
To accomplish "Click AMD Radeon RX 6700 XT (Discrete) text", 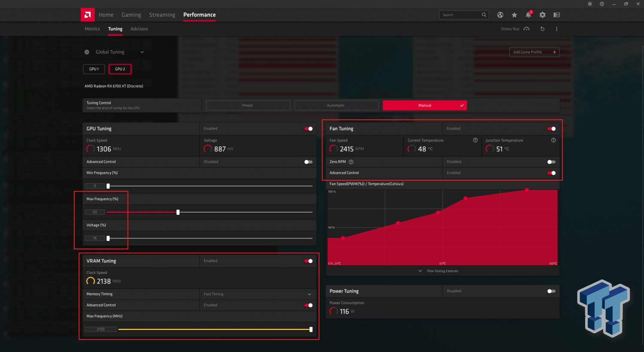I will click(114, 86).
